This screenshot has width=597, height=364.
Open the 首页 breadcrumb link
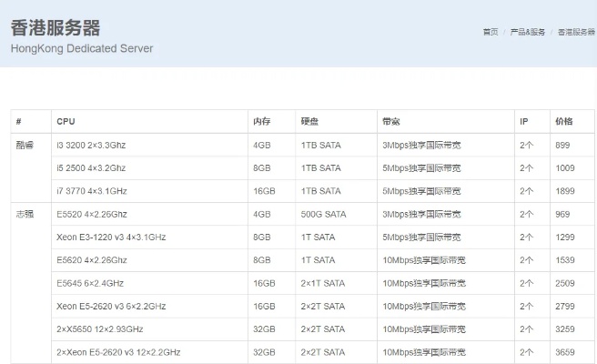pos(491,32)
